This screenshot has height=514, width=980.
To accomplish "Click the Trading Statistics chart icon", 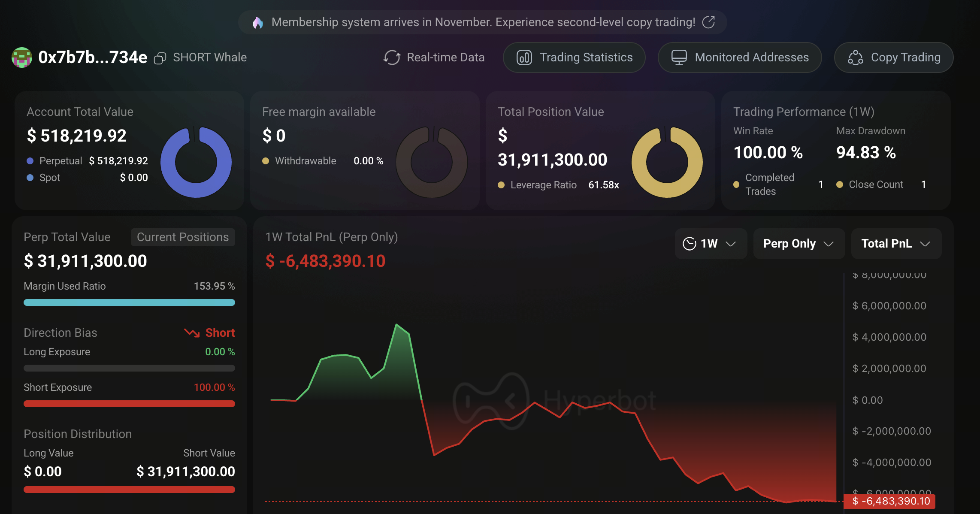I will (x=524, y=57).
